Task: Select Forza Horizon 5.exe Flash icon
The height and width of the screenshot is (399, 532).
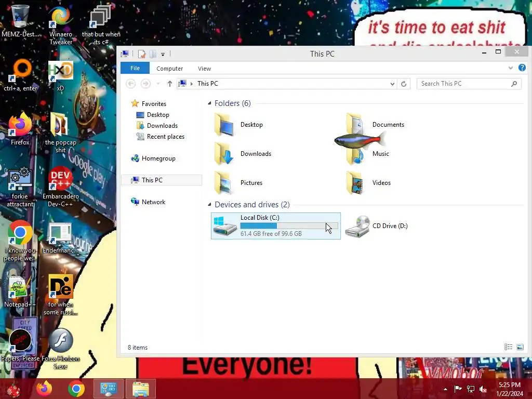Action: point(60,349)
